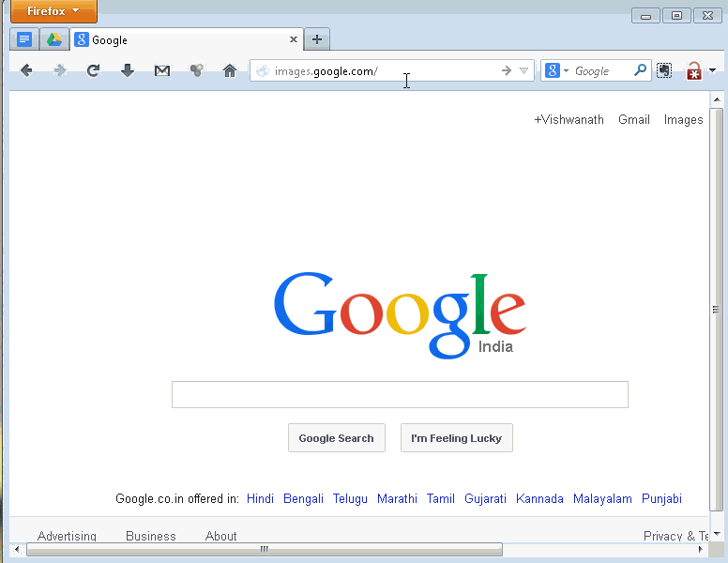
Task: Open a new tab with plus button
Action: point(317,39)
